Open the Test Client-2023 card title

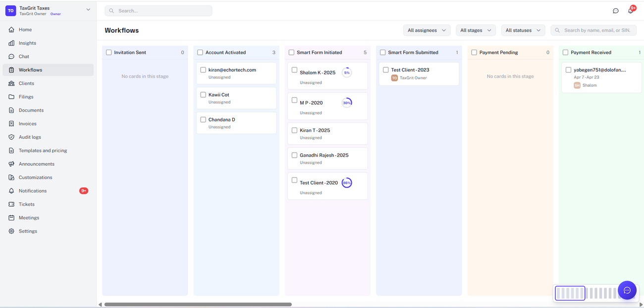click(410, 70)
